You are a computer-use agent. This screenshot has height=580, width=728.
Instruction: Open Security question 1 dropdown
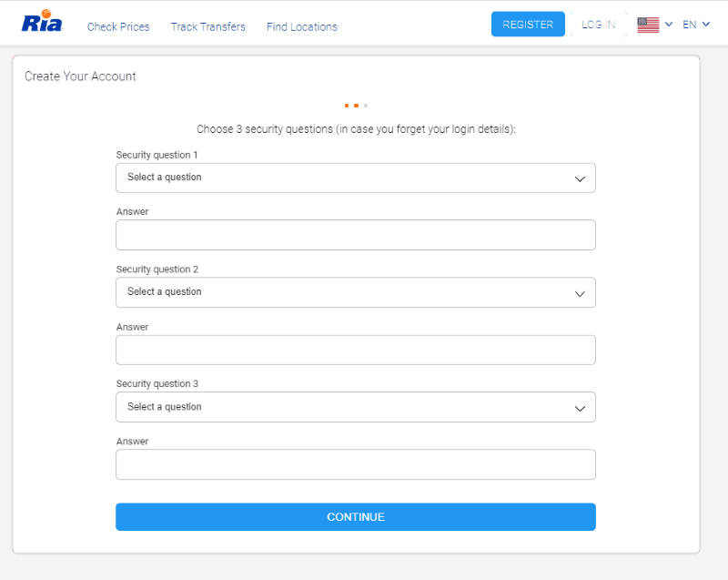pyautogui.click(x=355, y=178)
